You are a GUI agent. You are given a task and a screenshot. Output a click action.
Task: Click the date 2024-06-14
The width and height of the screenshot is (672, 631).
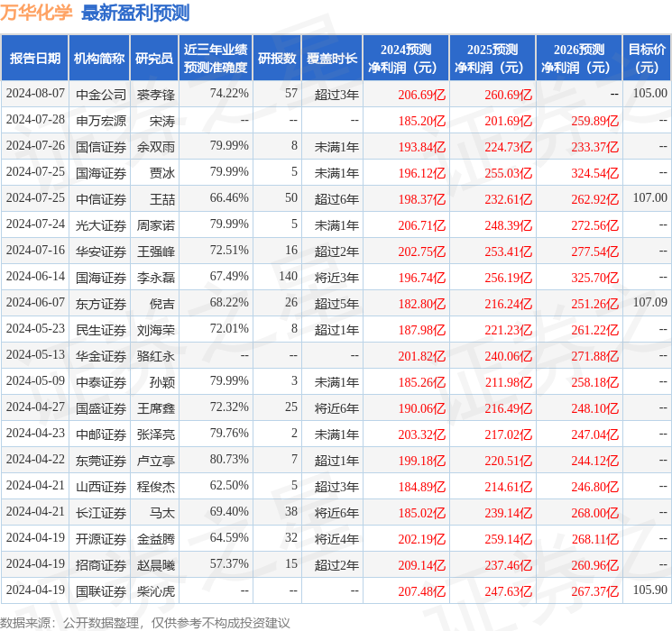pyautogui.click(x=35, y=277)
